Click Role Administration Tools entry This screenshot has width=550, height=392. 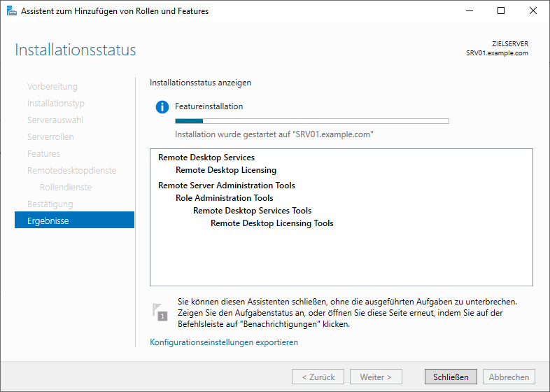click(x=225, y=198)
